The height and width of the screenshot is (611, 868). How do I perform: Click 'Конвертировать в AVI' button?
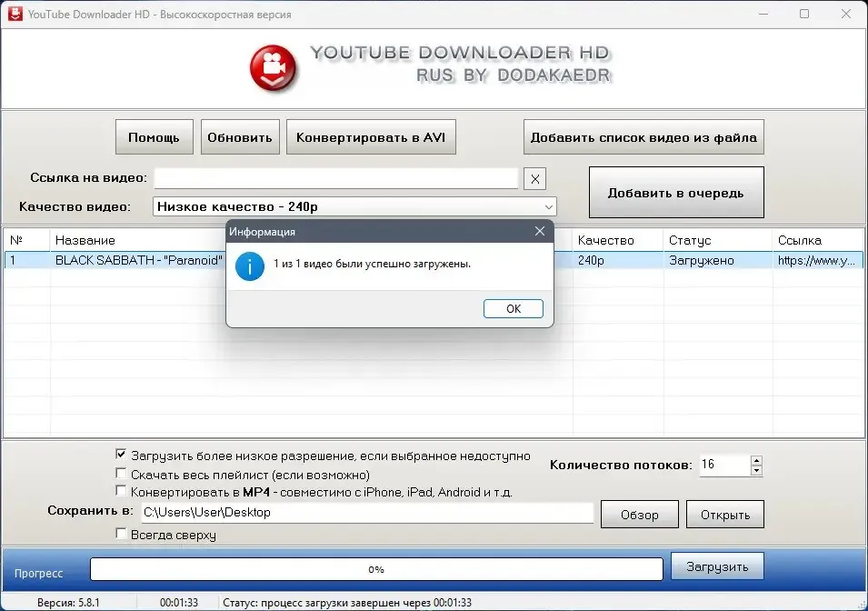pyautogui.click(x=370, y=137)
